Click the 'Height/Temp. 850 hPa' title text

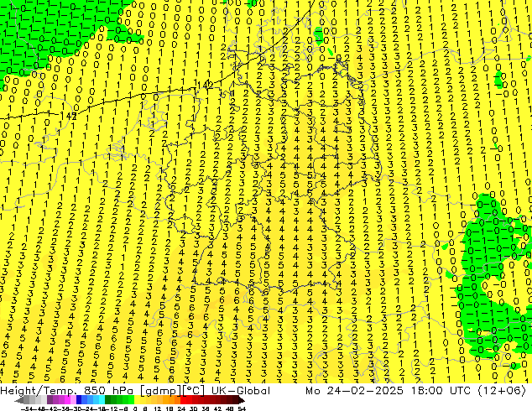[66, 391]
